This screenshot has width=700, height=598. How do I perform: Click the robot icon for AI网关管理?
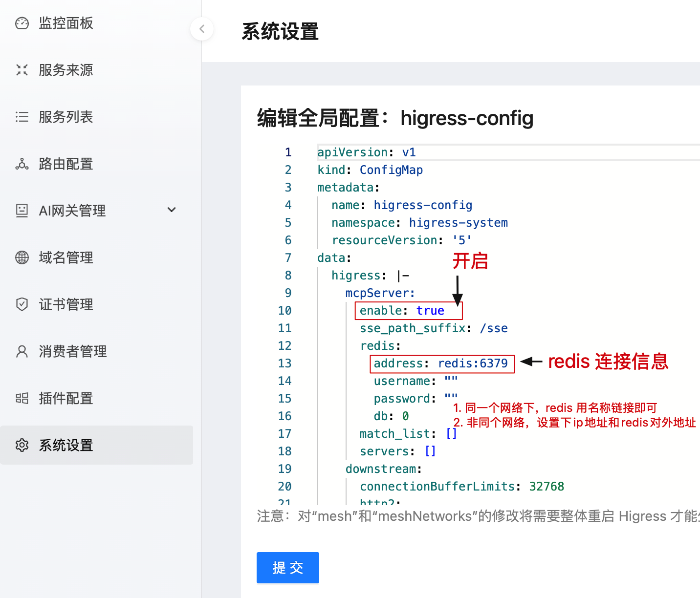(22, 211)
